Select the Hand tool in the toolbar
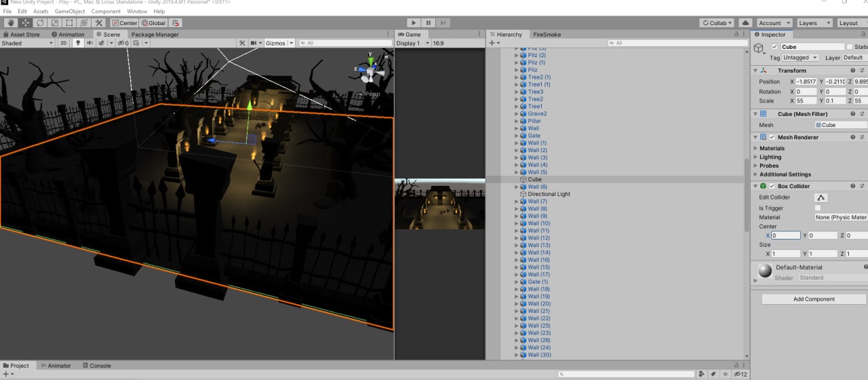 pyautogui.click(x=11, y=23)
